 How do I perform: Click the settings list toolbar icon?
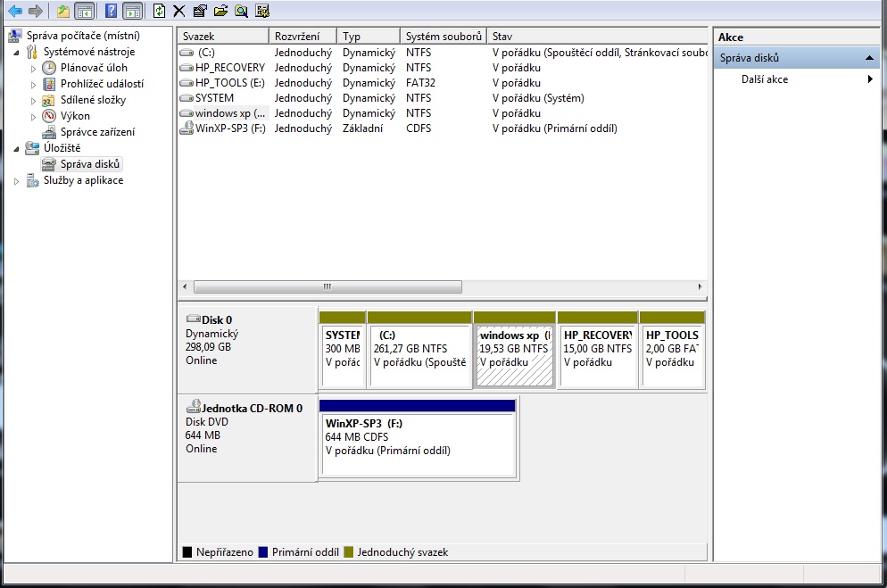click(262, 11)
